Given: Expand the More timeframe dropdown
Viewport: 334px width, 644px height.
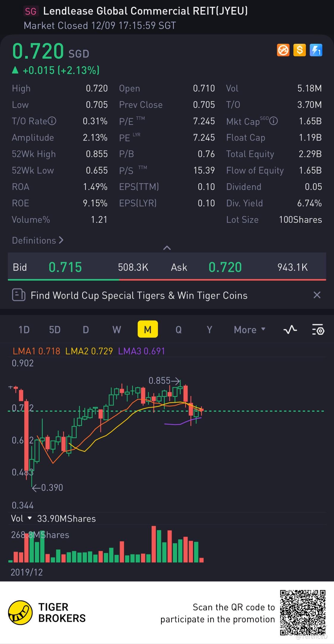Looking at the screenshot, I should [249, 329].
